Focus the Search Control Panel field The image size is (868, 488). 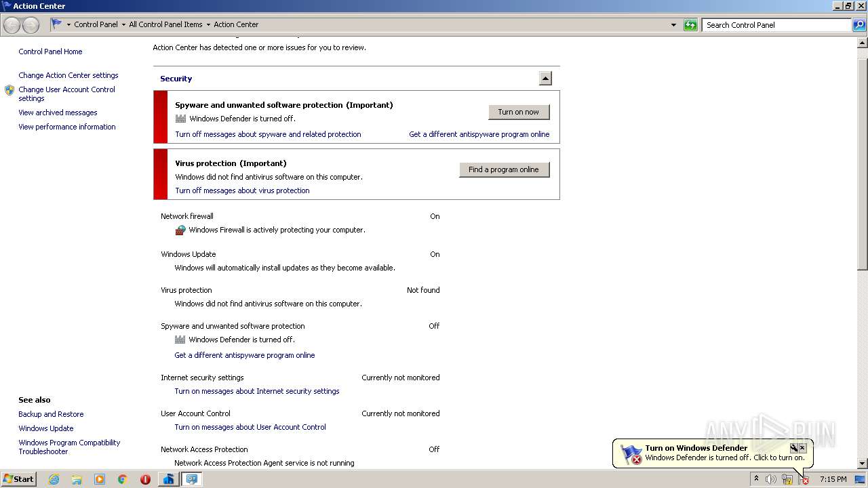coord(777,25)
